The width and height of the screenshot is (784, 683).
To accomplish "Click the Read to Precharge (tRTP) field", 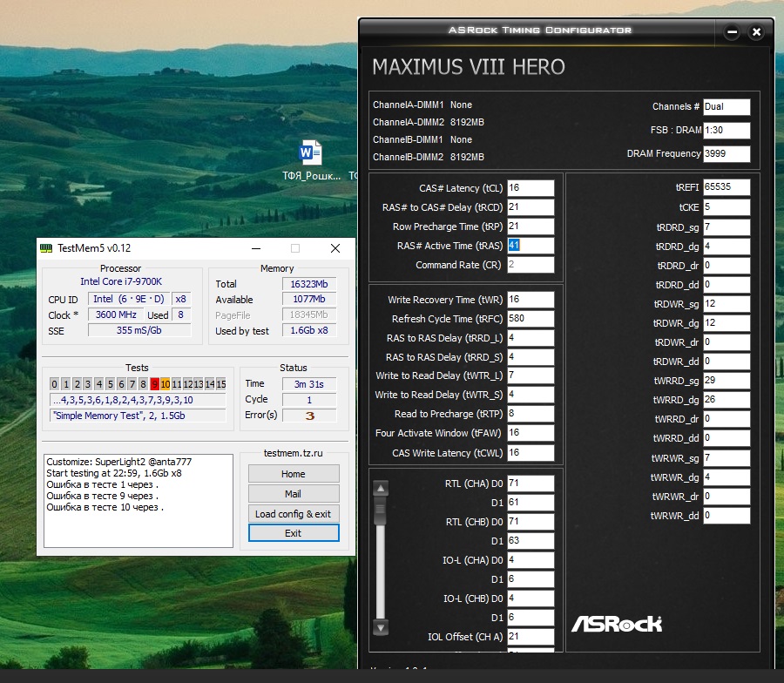I will point(531,414).
